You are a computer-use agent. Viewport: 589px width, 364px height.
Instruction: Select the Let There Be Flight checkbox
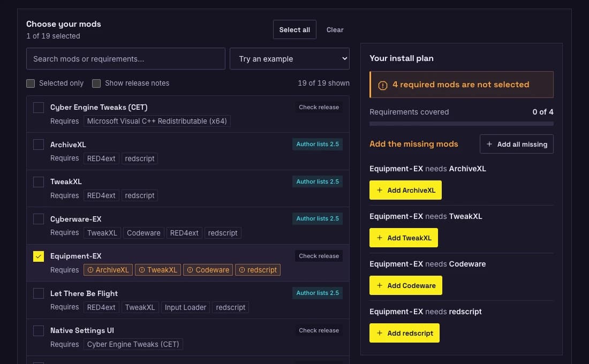pos(39,293)
